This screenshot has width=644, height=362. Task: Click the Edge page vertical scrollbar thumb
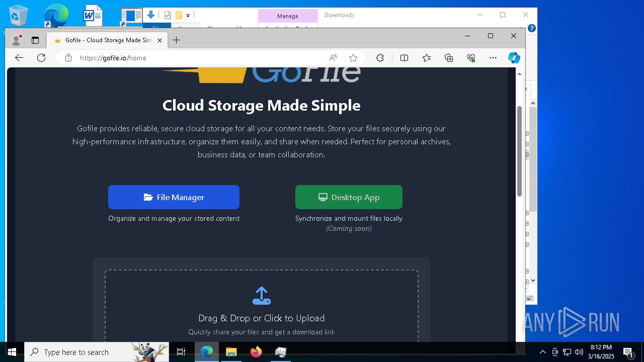pyautogui.click(x=519, y=151)
